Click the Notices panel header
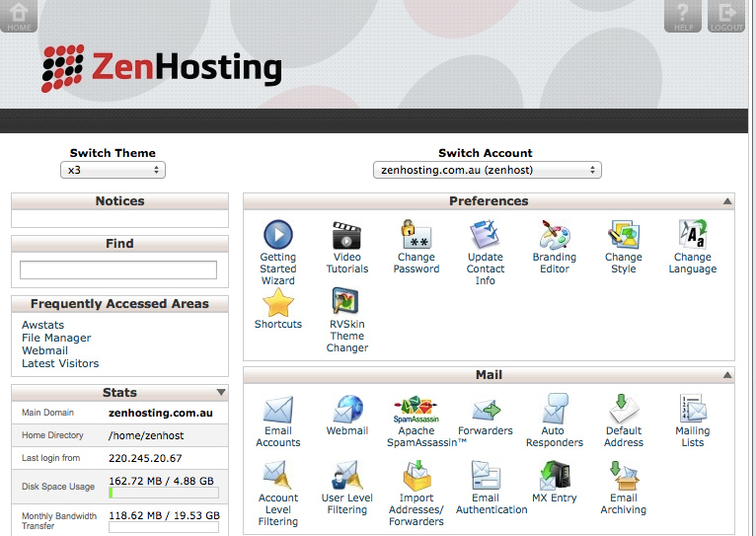Viewport: 756px width, 536px height. click(x=119, y=201)
